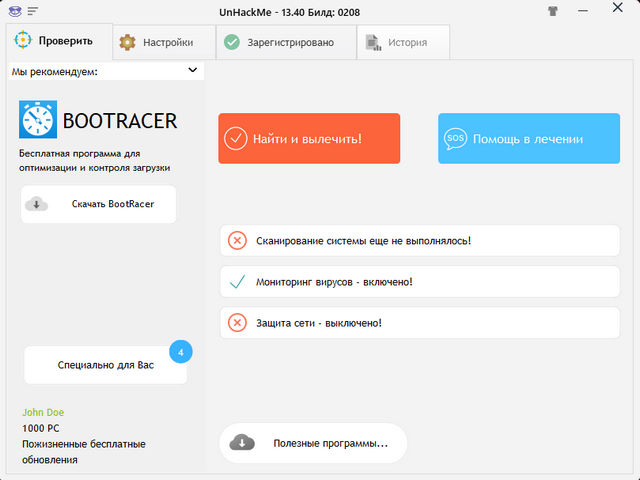
Task: Click the "Скачать BootRacer" button
Action: click(x=99, y=204)
